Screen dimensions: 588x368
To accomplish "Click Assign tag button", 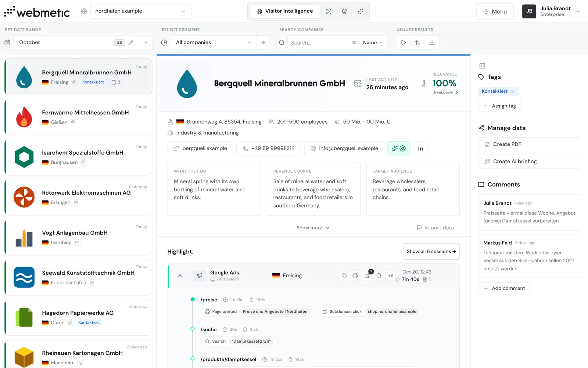I will coord(499,106).
